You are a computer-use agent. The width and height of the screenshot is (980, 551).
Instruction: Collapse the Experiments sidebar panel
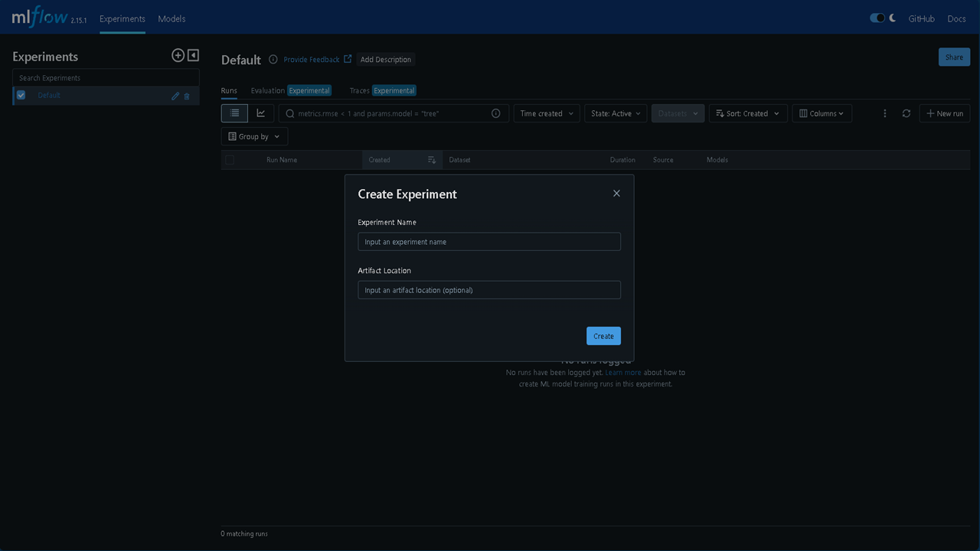click(x=193, y=55)
